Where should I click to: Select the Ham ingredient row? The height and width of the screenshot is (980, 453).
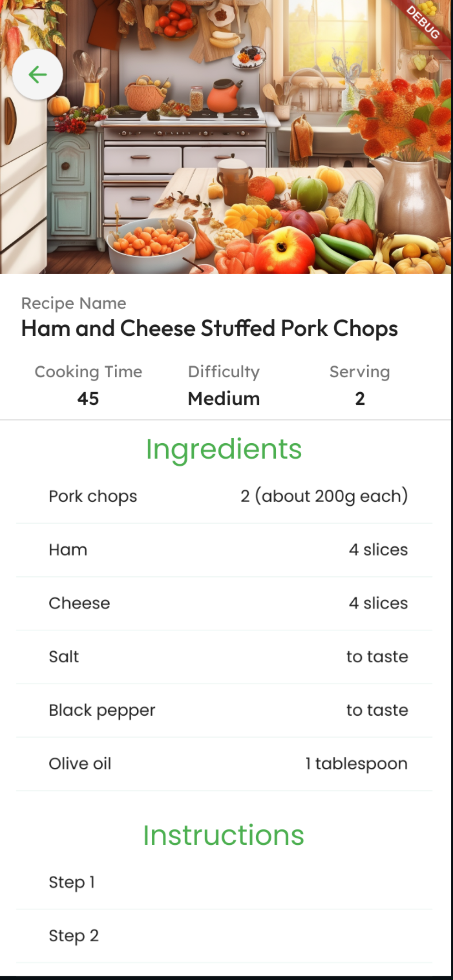point(224,550)
